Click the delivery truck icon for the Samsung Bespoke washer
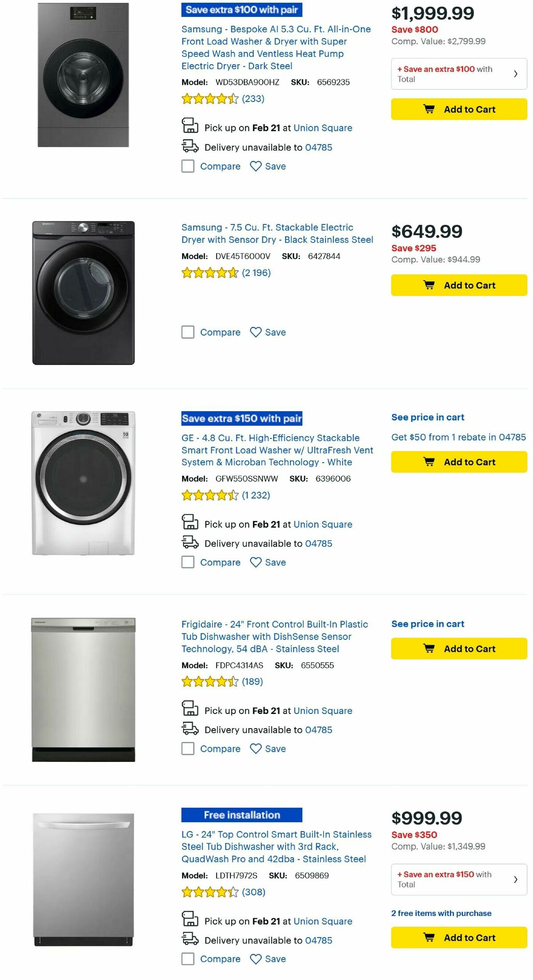 pyautogui.click(x=190, y=147)
